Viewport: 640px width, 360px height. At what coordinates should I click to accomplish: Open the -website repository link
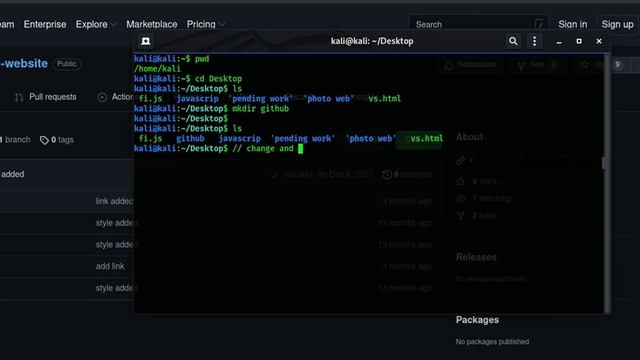pos(24,64)
